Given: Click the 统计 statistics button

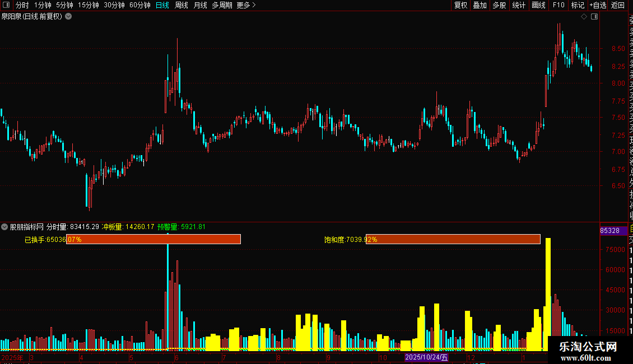Looking at the screenshot, I should [x=519, y=5].
